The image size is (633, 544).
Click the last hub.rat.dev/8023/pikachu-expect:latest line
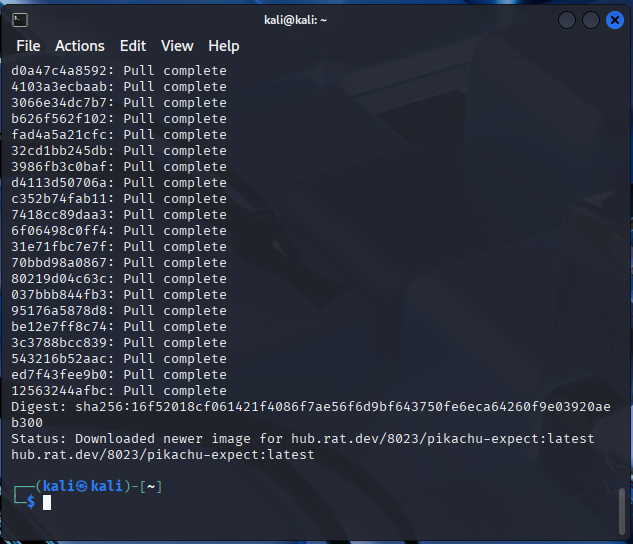pos(162,455)
